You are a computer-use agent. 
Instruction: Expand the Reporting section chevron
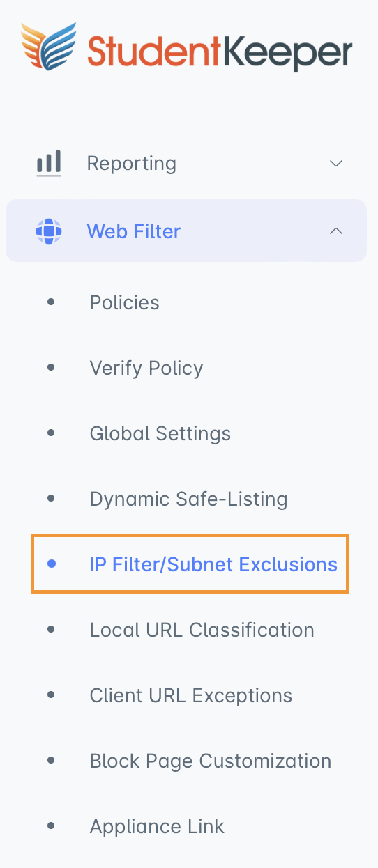point(336,164)
